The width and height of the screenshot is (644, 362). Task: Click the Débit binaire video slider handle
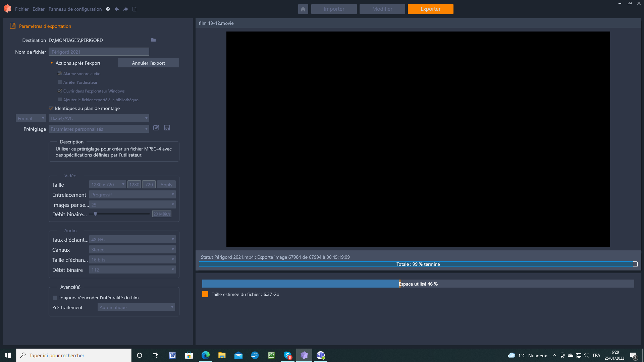95,214
